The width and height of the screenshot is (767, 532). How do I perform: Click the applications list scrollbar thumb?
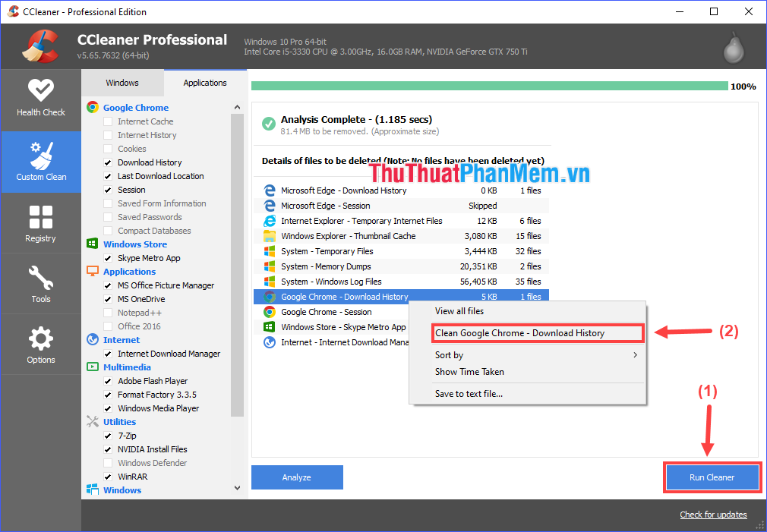pos(237,266)
